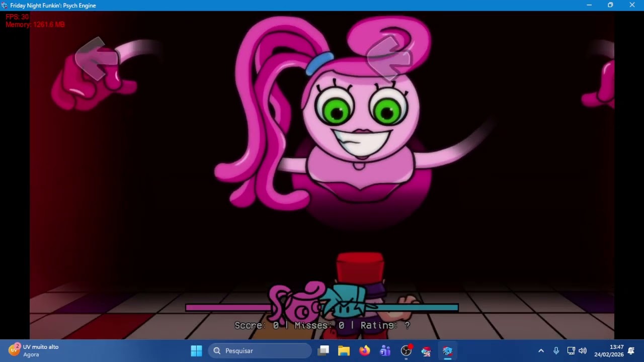Viewport: 644px width, 362px height.
Task: Click the arrow receptor over the pink hand
Action: pos(96,58)
